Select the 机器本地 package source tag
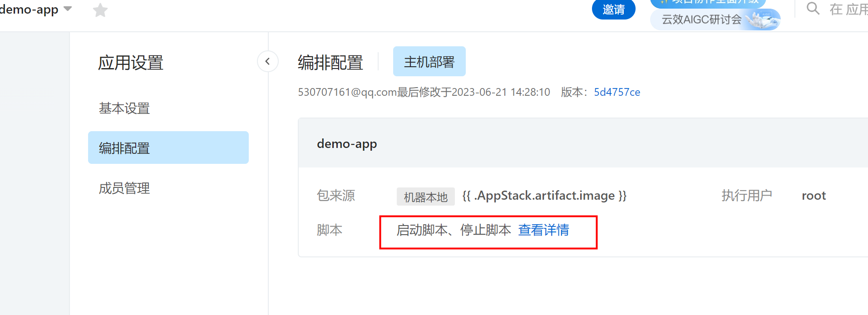Viewport: 868px width, 315px height. click(x=426, y=197)
